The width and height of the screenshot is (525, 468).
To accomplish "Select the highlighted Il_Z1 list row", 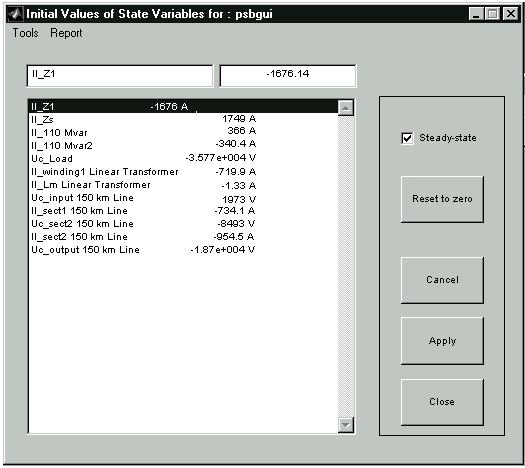I will [x=183, y=106].
